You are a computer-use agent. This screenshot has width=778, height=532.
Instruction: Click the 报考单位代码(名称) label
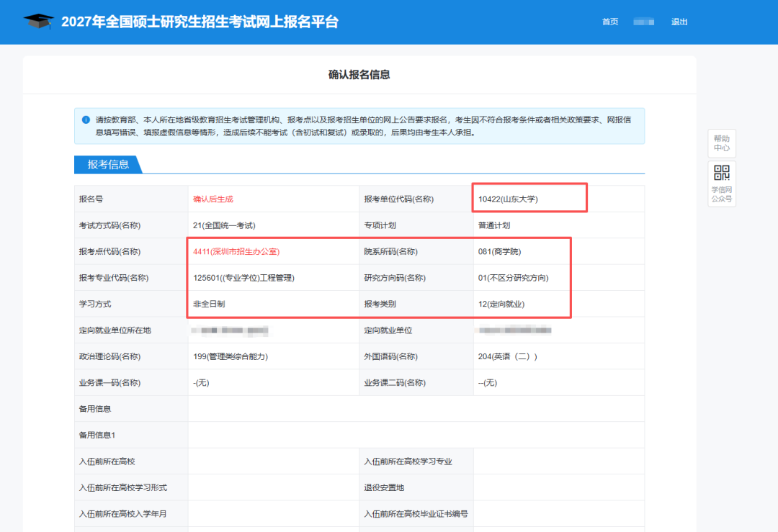coord(398,199)
